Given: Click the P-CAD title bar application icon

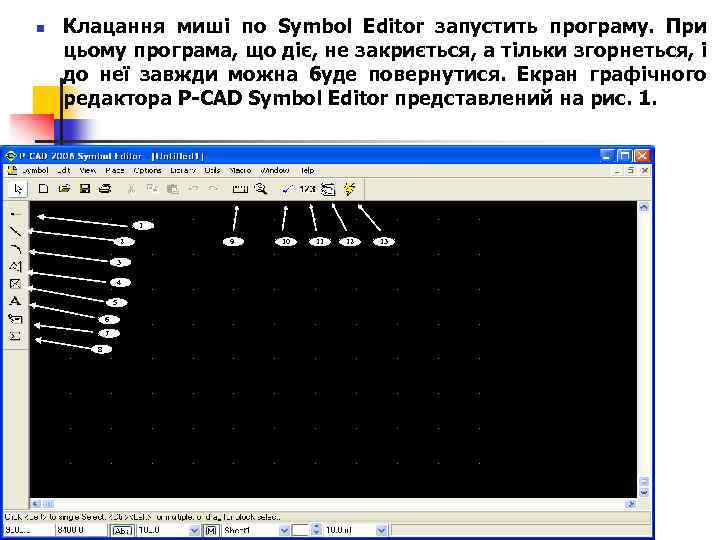Looking at the screenshot, I should (x=10, y=156).
